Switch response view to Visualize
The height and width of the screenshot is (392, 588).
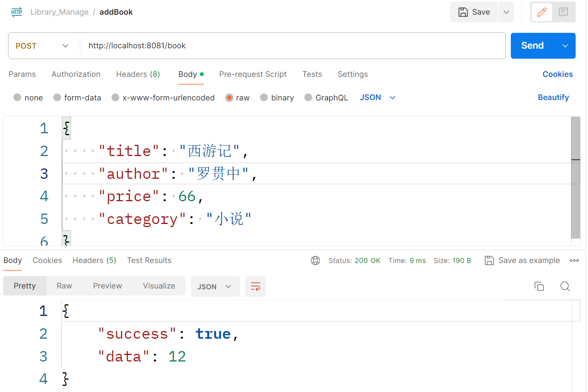pyautogui.click(x=159, y=286)
